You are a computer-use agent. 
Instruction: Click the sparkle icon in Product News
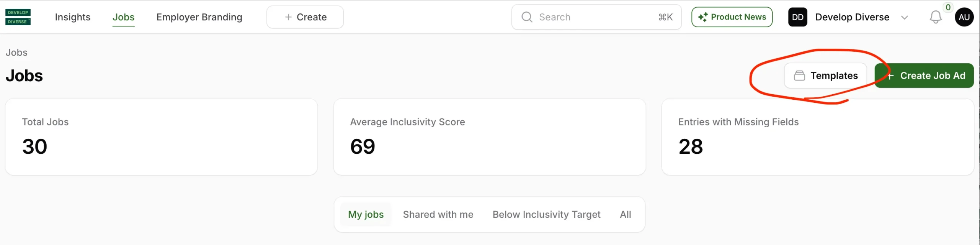click(702, 17)
